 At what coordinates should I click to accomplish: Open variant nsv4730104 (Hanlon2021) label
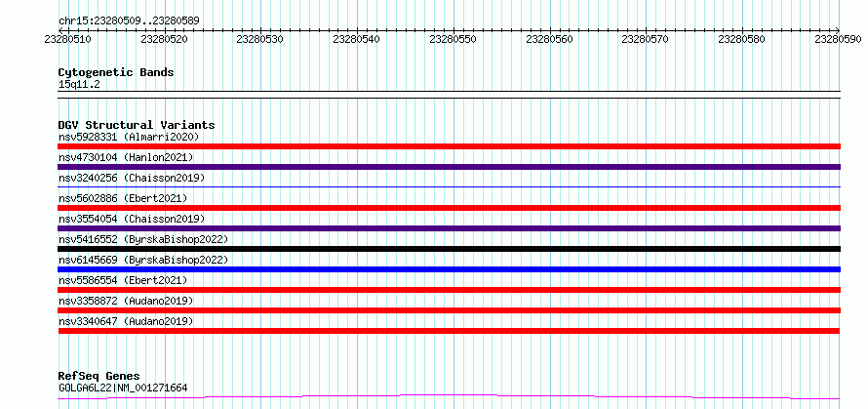[126, 157]
